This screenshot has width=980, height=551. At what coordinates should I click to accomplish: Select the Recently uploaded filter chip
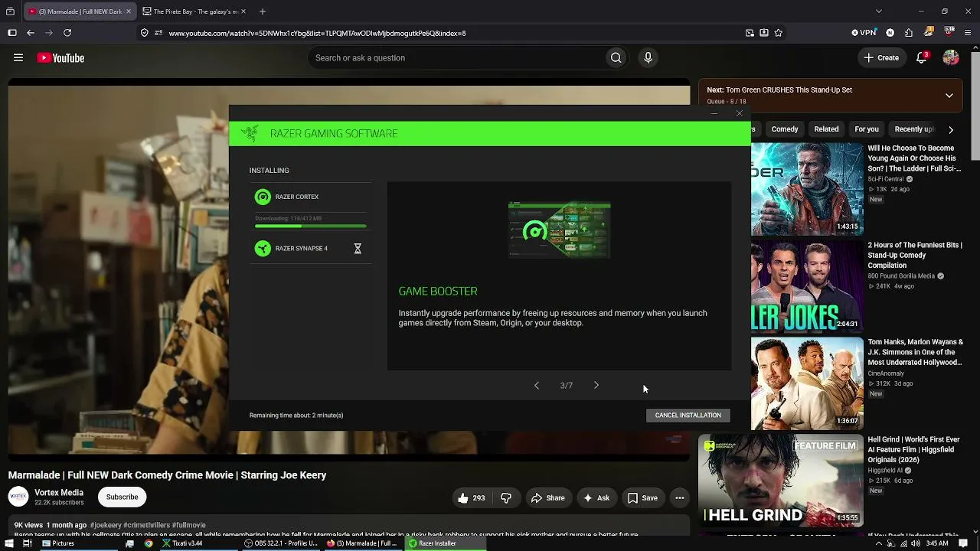(x=914, y=129)
